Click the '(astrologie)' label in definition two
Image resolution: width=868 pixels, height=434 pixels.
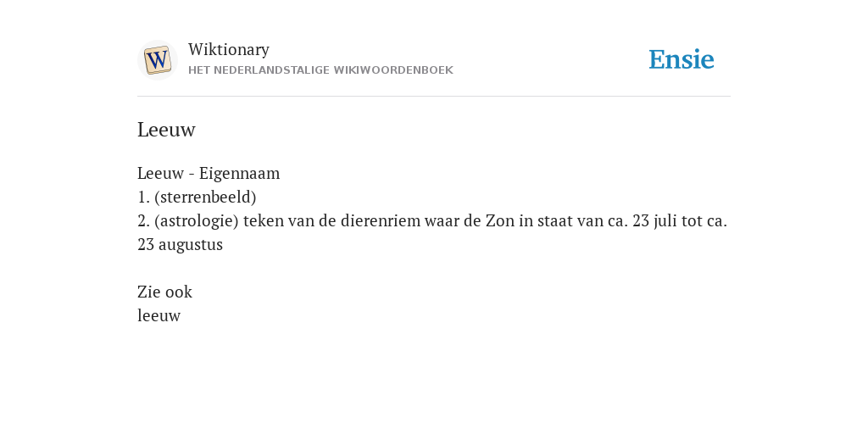197,221
